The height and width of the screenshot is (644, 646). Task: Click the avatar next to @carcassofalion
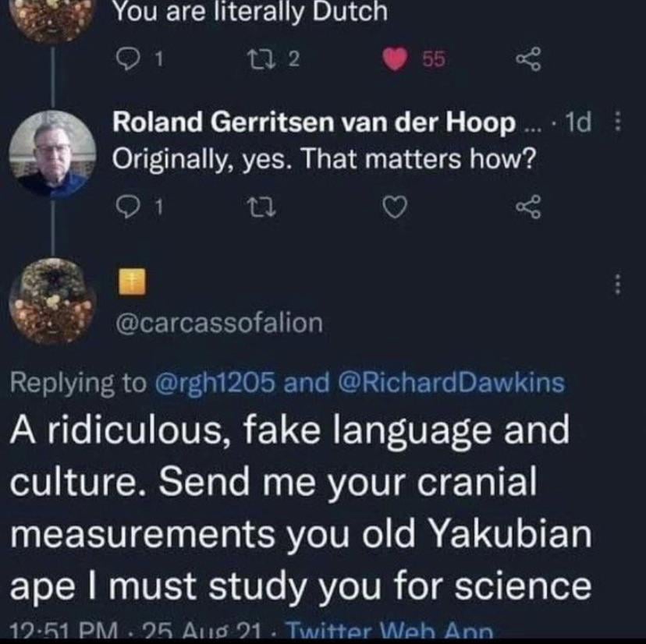click(52, 300)
